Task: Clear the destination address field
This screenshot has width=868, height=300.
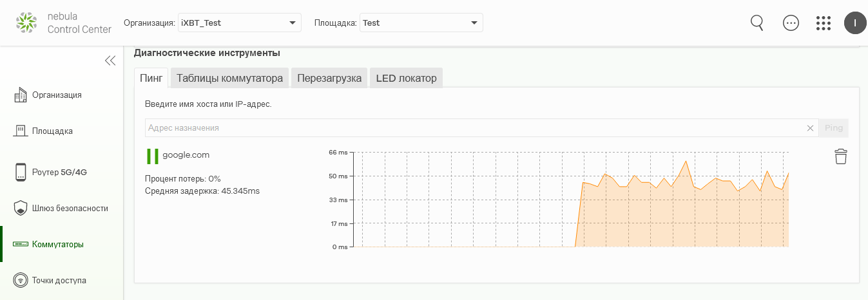Action: pos(810,128)
